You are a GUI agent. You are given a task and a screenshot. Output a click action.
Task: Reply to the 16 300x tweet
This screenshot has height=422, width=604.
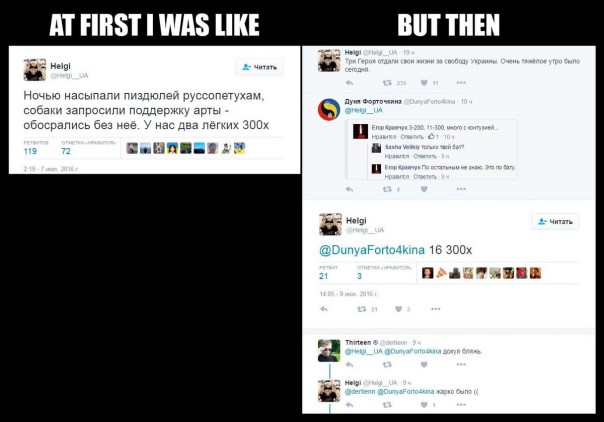pyautogui.click(x=324, y=309)
